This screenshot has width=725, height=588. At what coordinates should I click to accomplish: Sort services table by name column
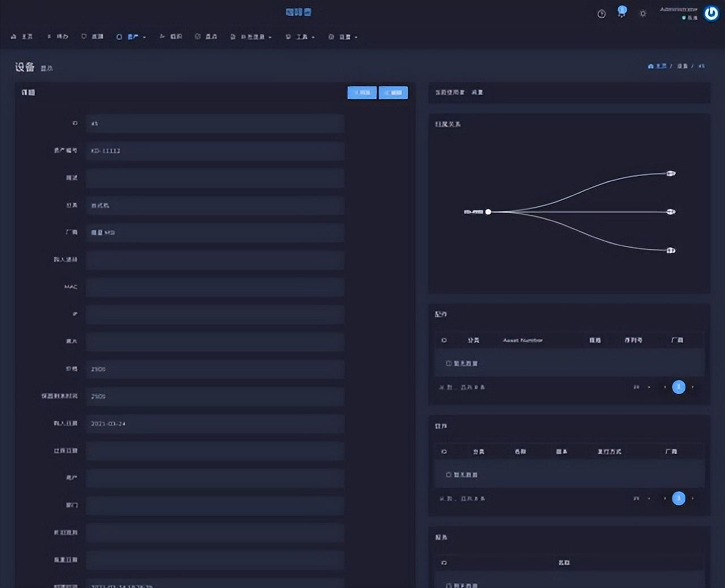(x=564, y=563)
